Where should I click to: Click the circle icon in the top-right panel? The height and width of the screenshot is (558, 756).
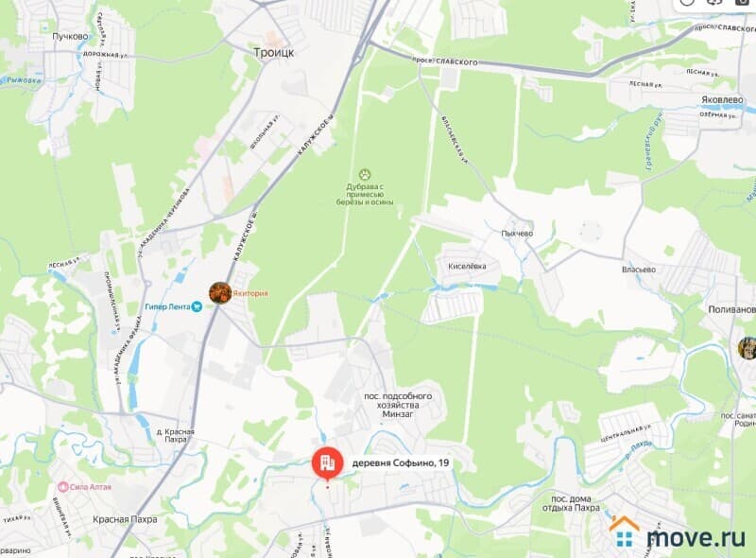tap(687, 2)
